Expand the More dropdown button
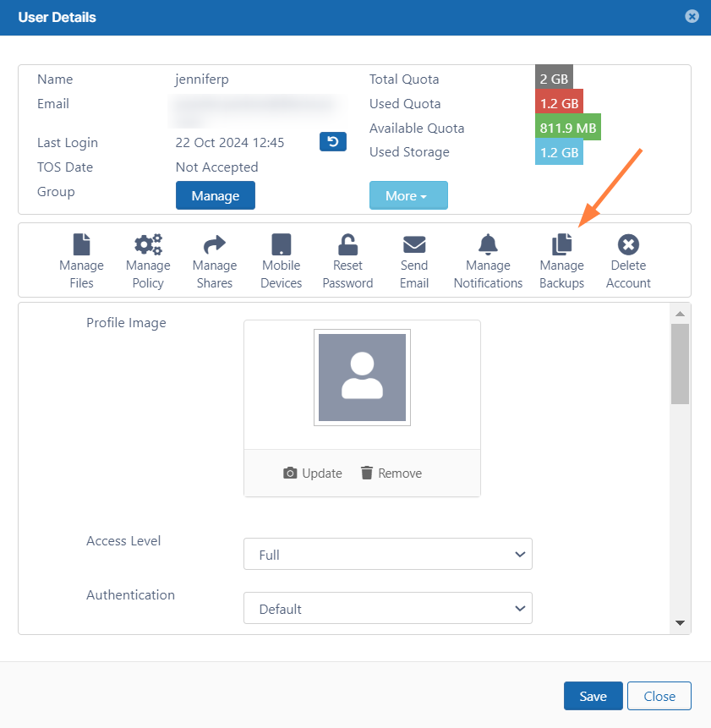 coord(408,195)
